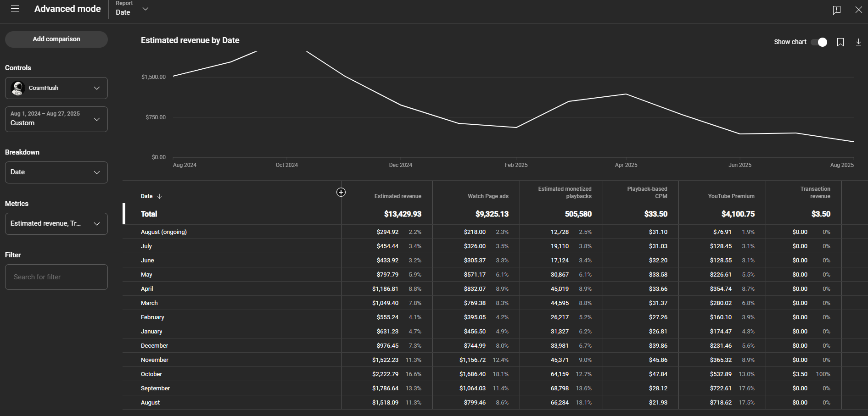The width and height of the screenshot is (868, 416).
Task: Click the Advanced mode title
Action: 67,9
